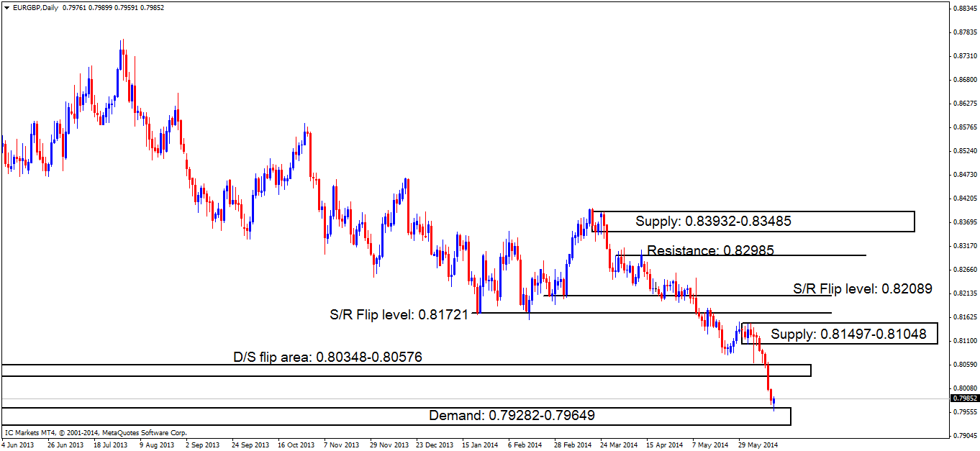980x451 pixels.
Task: Click the '29 Nov 2013' date label
Action: click(389, 445)
